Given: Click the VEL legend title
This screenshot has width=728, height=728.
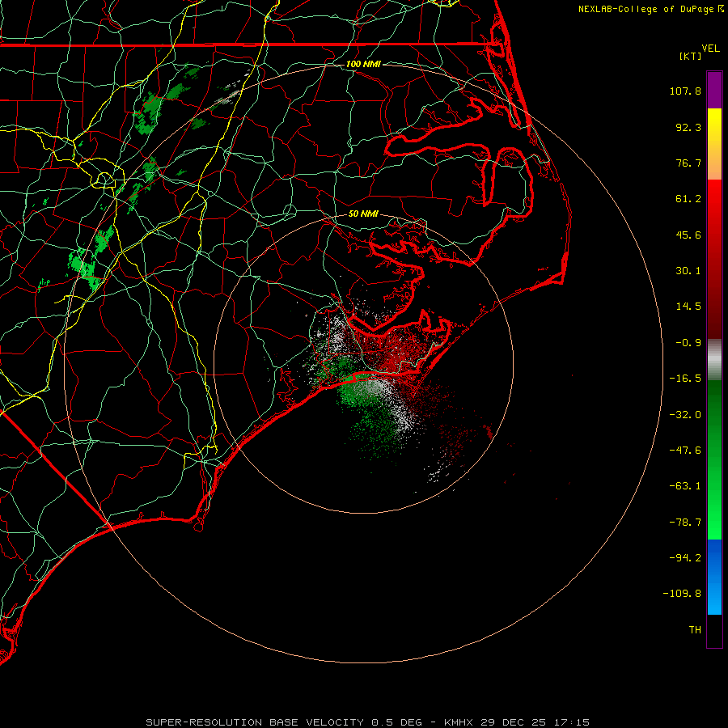Looking at the screenshot, I should pyautogui.click(x=710, y=49).
